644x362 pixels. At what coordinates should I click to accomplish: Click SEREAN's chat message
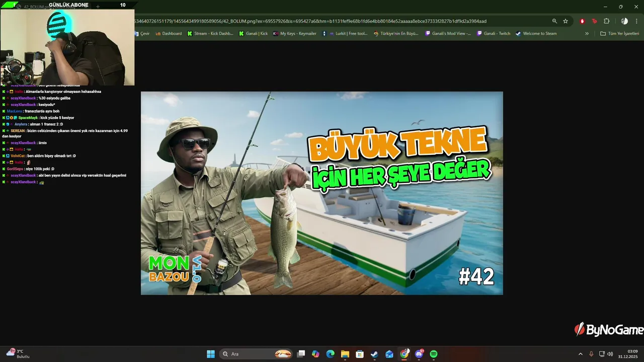pos(65,133)
